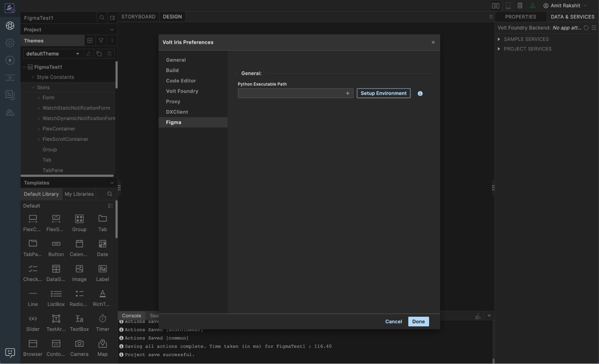The height and width of the screenshot is (364, 599).
Task: Add a new theme with plus icon
Action: 90,40
